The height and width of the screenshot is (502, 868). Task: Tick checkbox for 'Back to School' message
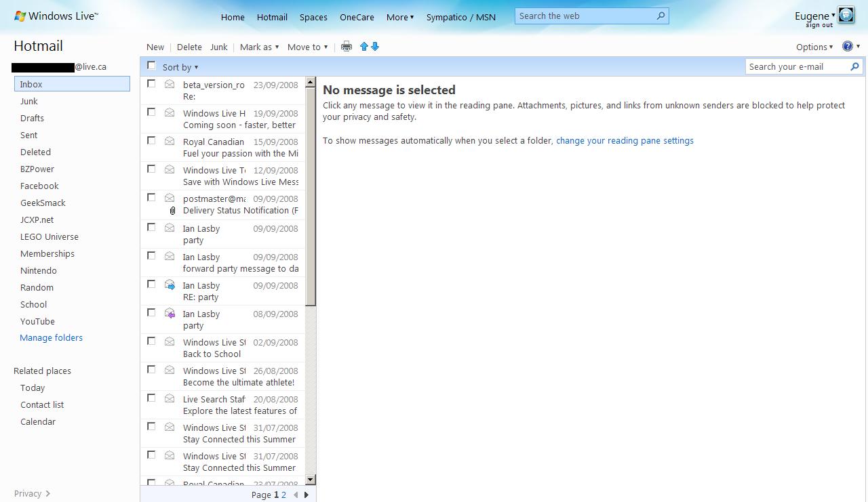tap(151, 341)
